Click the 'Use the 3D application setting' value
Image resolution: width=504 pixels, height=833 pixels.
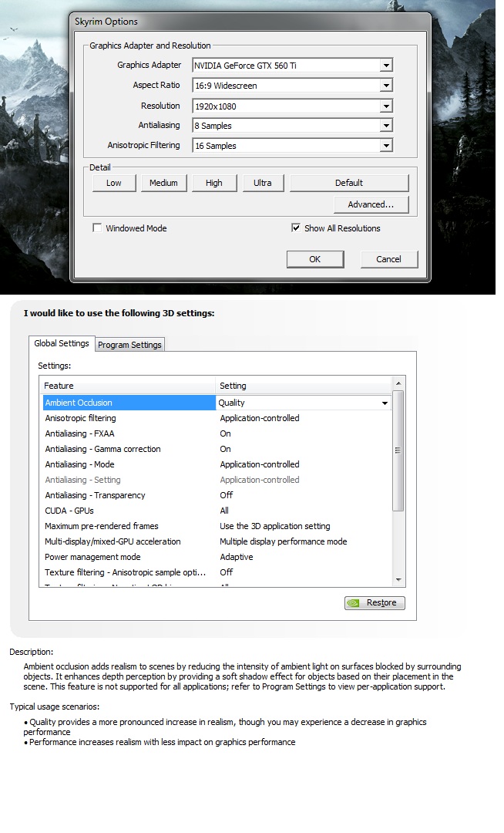(x=275, y=526)
